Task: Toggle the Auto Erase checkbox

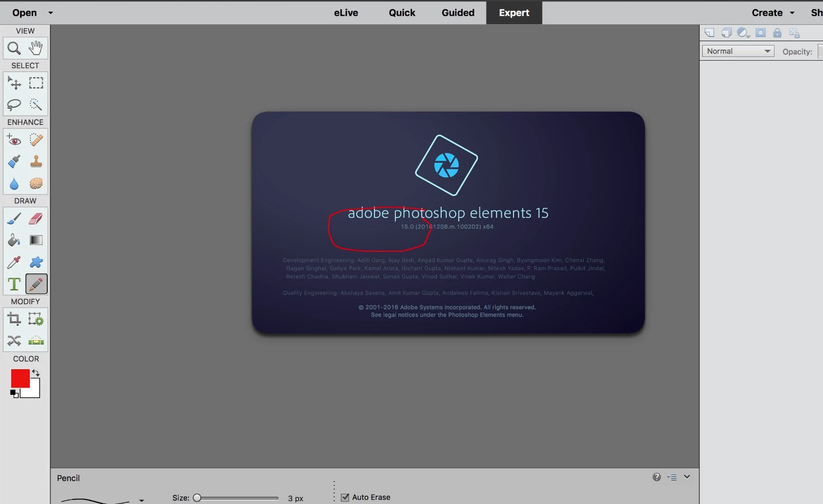Action: coord(345,497)
